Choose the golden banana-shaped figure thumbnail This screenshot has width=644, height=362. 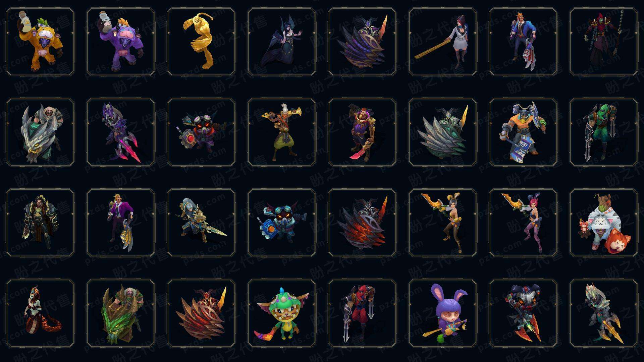201,42
